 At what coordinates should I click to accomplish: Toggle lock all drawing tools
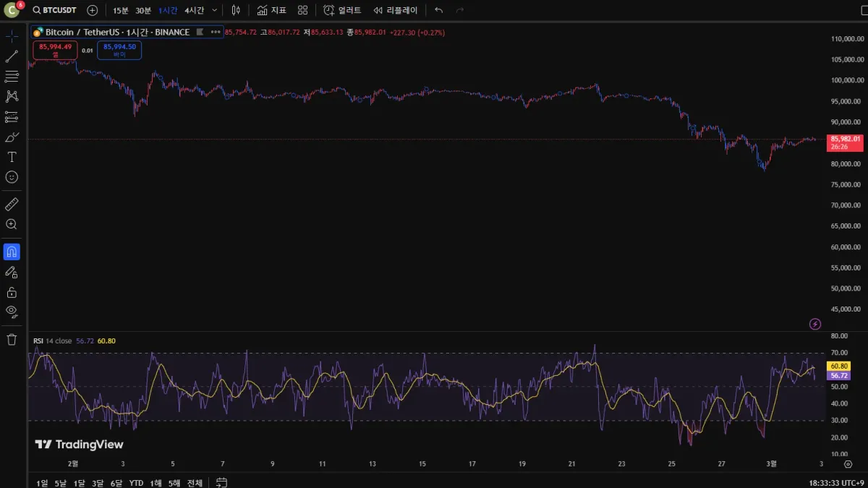pos(12,292)
